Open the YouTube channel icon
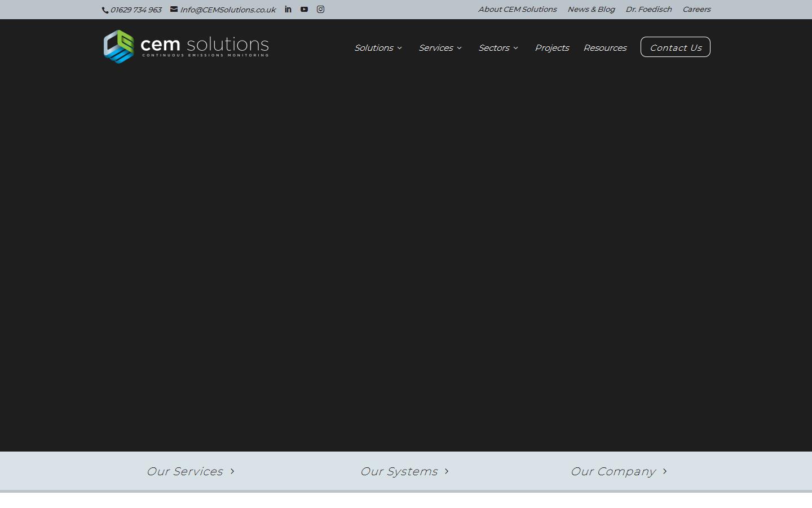This screenshot has height=508, width=812. 304,9
